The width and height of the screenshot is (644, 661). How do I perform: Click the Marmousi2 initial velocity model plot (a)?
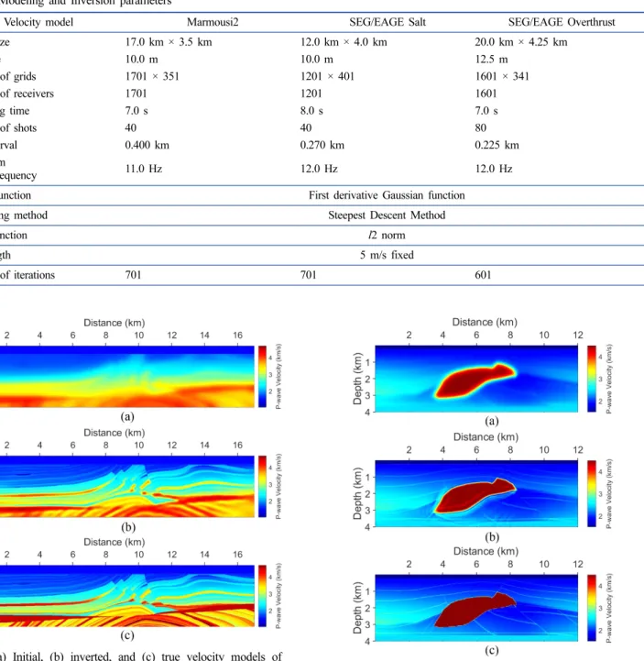click(x=126, y=377)
